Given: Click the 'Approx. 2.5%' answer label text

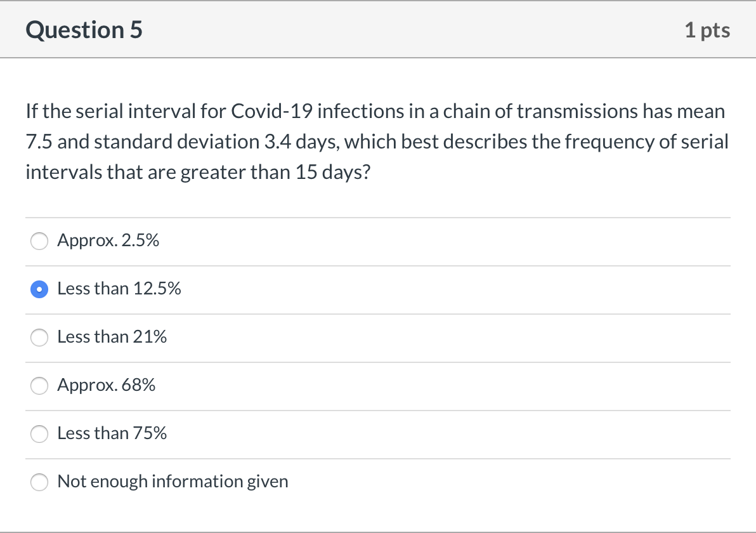Looking at the screenshot, I should (x=108, y=241).
